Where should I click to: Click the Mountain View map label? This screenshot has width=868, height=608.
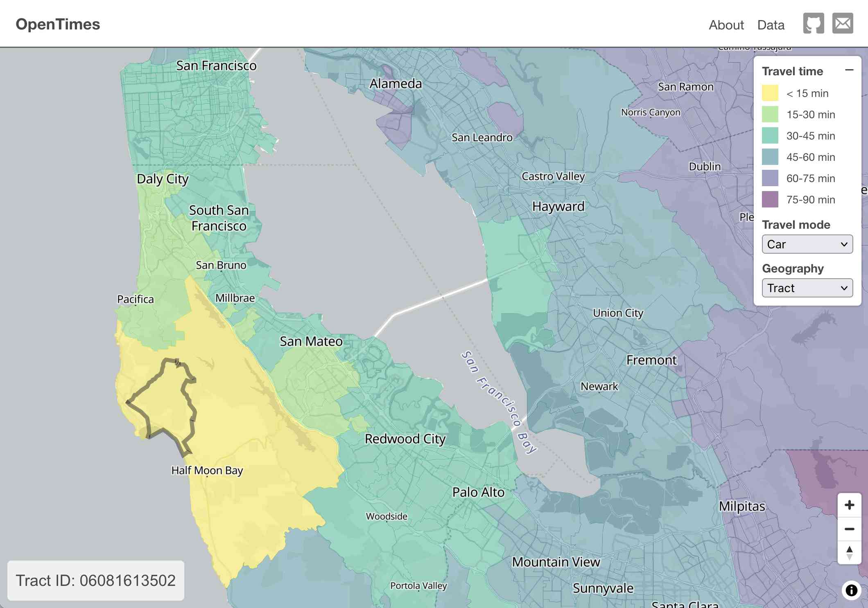(556, 562)
